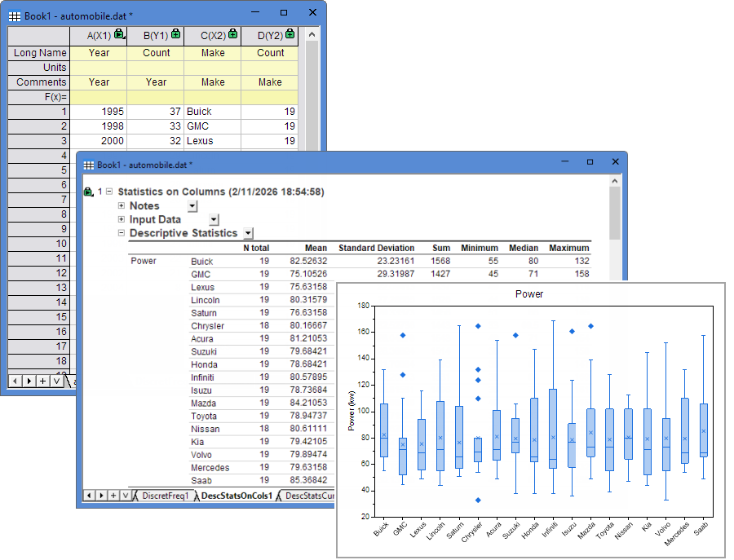Open the DescStatsCur sheet tab

click(309, 496)
